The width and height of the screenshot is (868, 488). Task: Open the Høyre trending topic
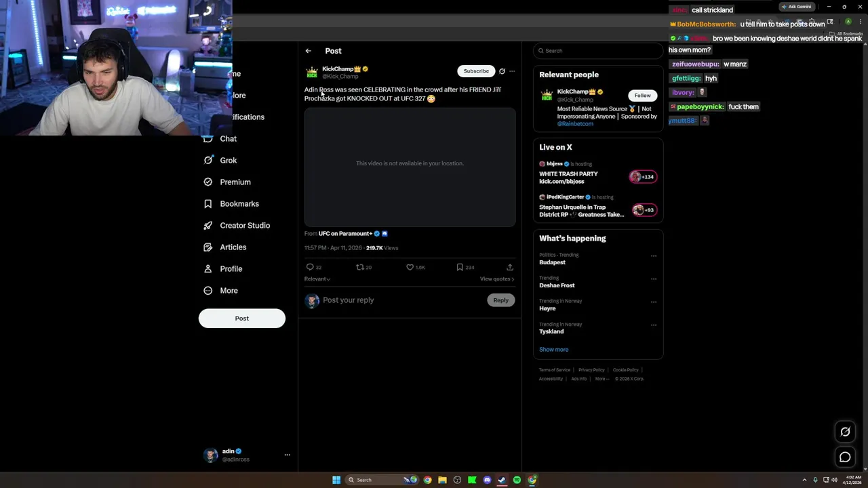tap(547, 308)
